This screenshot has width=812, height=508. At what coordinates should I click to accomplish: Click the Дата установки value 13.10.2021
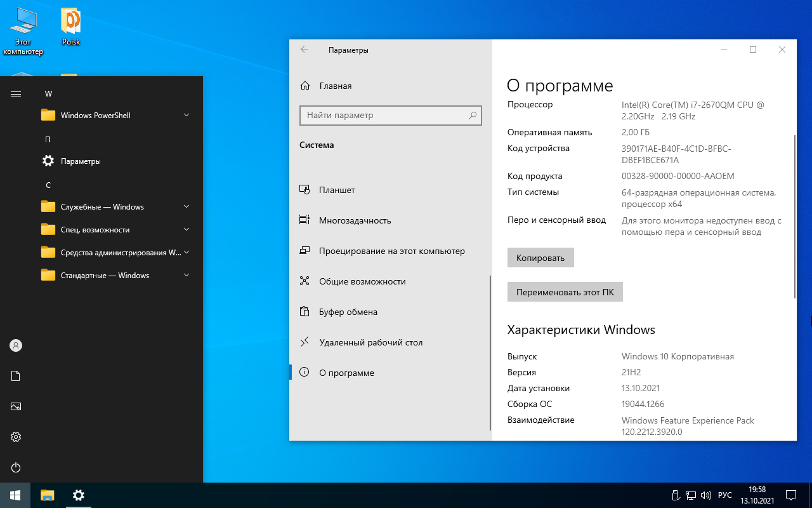click(641, 388)
